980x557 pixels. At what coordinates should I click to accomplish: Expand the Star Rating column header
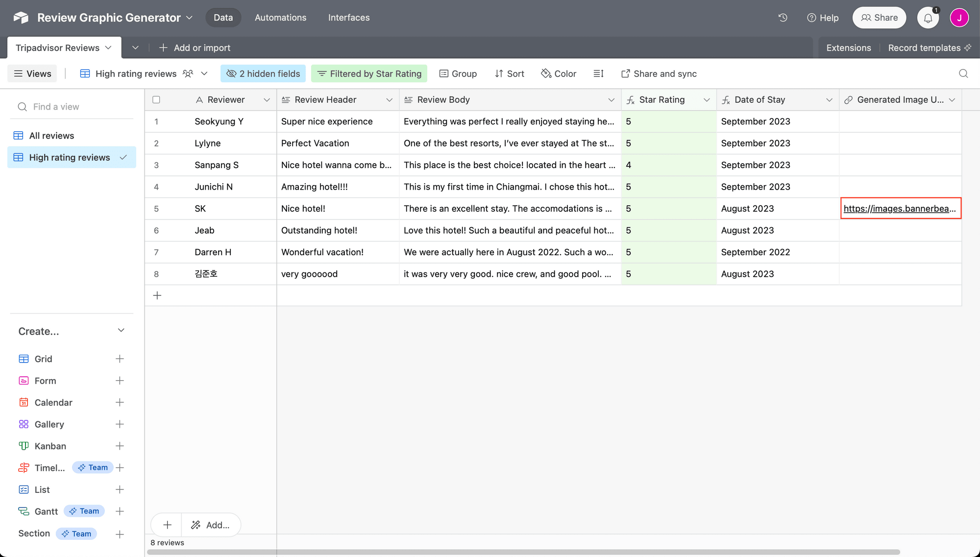coord(706,98)
